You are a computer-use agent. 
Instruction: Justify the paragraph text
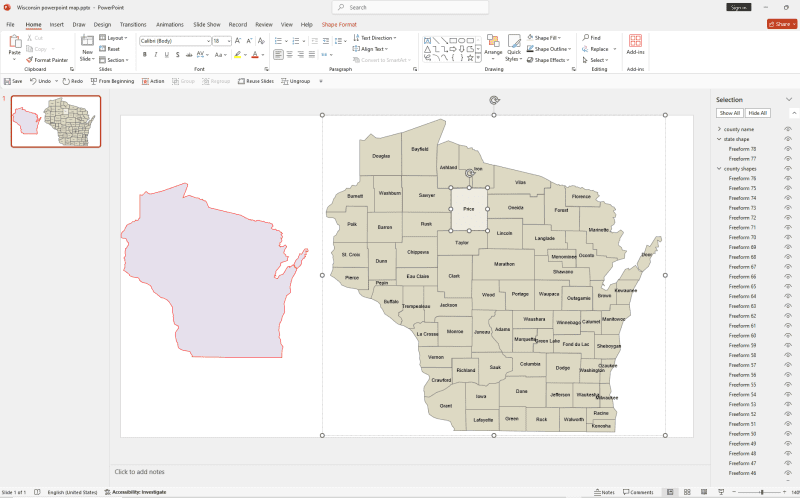point(312,55)
